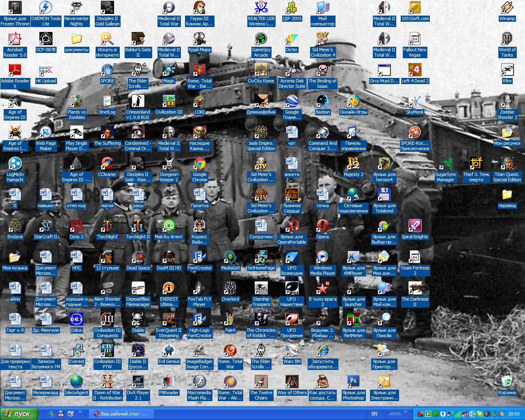The image size is (525, 420).
Task: Open the Team Fortress 2 icon
Action: pos(415,263)
